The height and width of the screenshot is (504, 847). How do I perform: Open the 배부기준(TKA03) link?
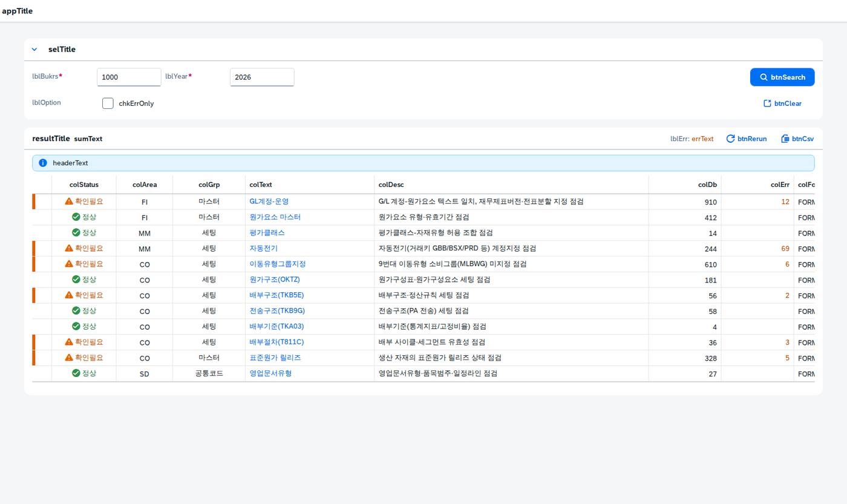(276, 326)
